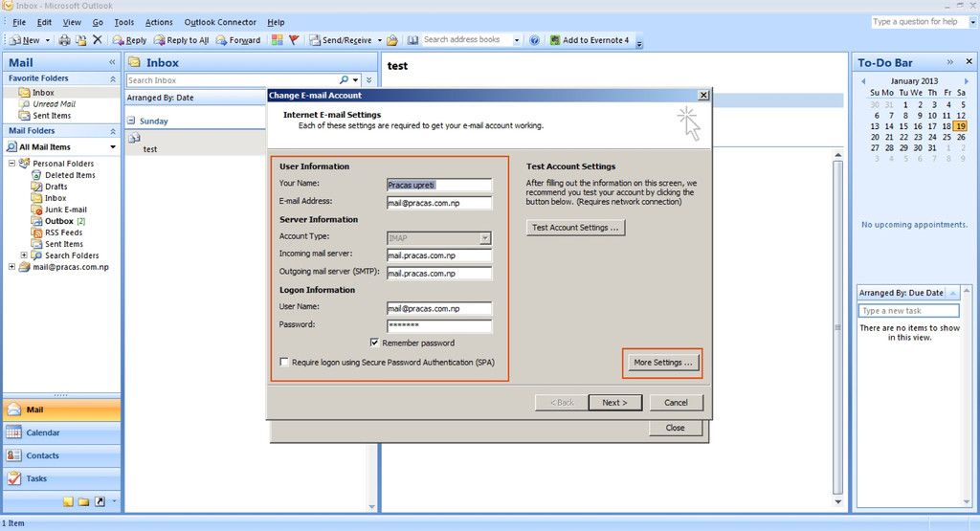Click Reply to All in the toolbar
The height and width of the screenshot is (531, 980).
tap(181, 40)
